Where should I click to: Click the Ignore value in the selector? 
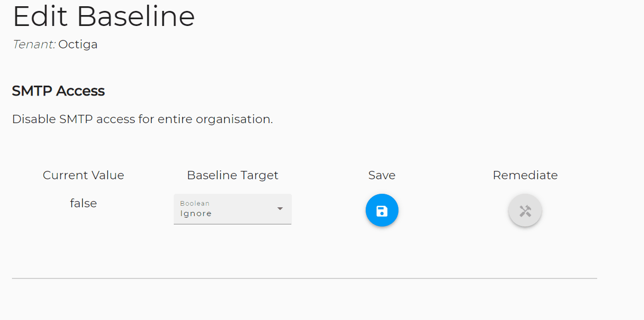coord(196,213)
